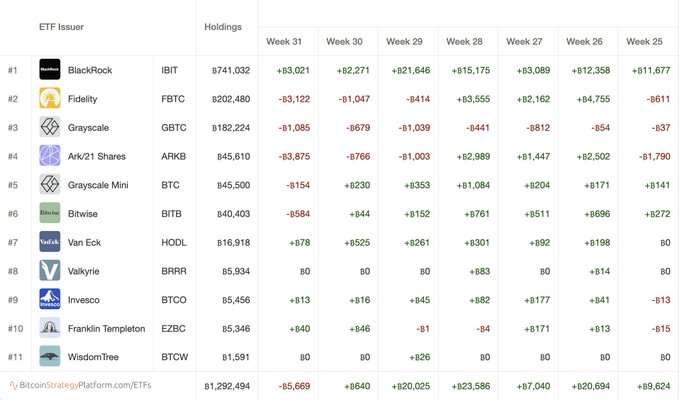Click the Fidelity logo icon
The height and width of the screenshot is (400, 679).
[x=50, y=98]
